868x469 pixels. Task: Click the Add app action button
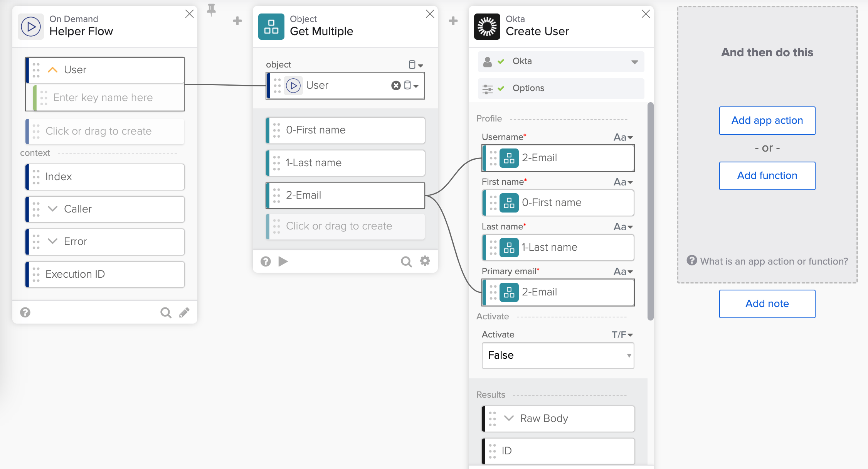(x=767, y=121)
